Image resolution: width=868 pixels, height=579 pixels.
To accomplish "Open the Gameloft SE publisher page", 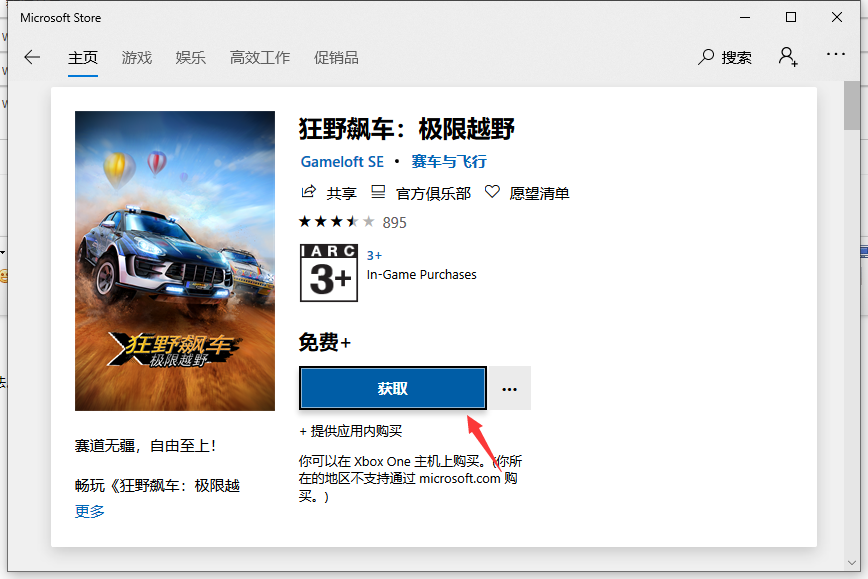I will point(341,161).
